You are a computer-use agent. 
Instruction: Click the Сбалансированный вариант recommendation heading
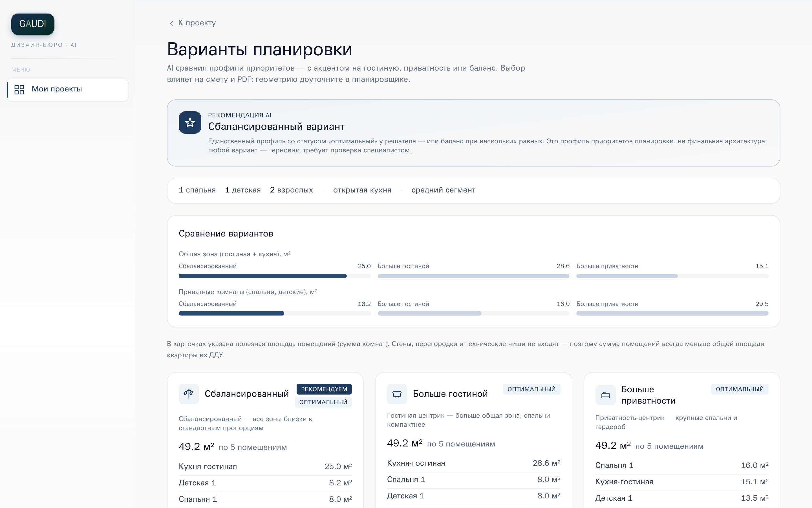(x=276, y=127)
